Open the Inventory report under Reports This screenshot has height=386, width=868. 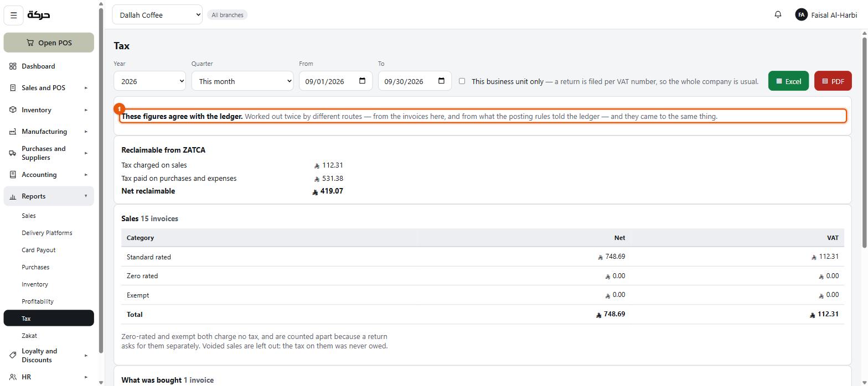pos(49,284)
